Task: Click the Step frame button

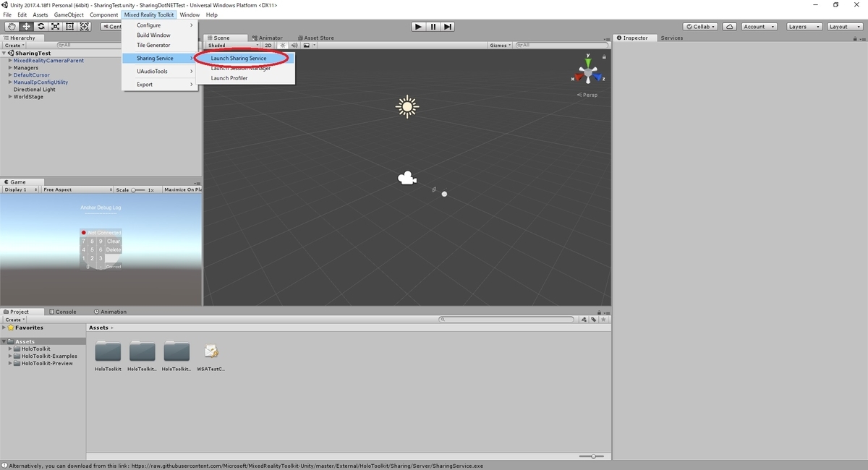Action: (x=448, y=27)
